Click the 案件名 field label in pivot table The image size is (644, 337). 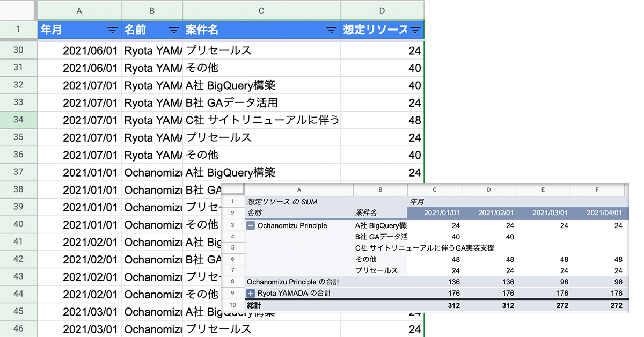367,213
